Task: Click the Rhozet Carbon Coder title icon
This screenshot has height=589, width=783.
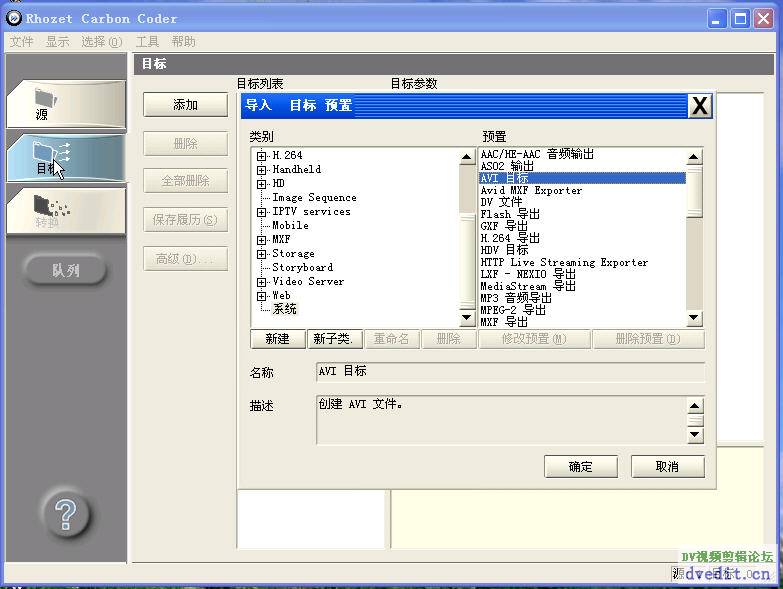Action: (x=13, y=18)
